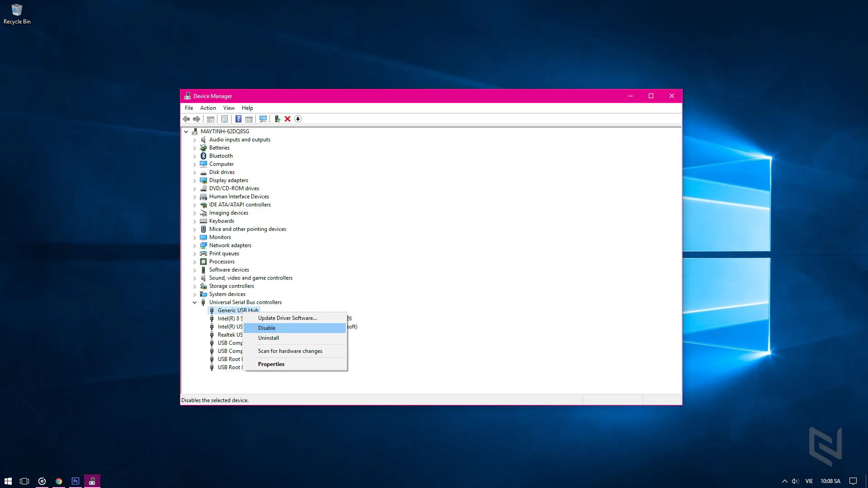Open Task View on taskbar
868x488 pixels.
pos(24,481)
